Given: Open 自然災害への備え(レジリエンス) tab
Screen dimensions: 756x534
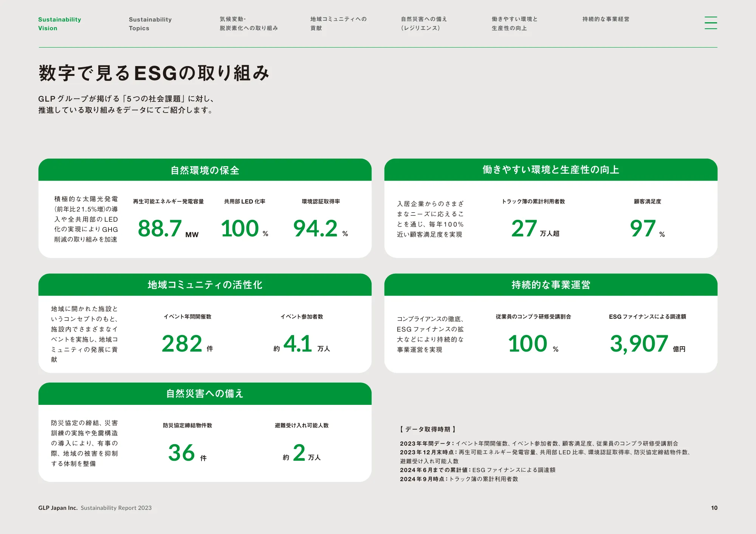Looking at the screenshot, I should pos(424,24).
